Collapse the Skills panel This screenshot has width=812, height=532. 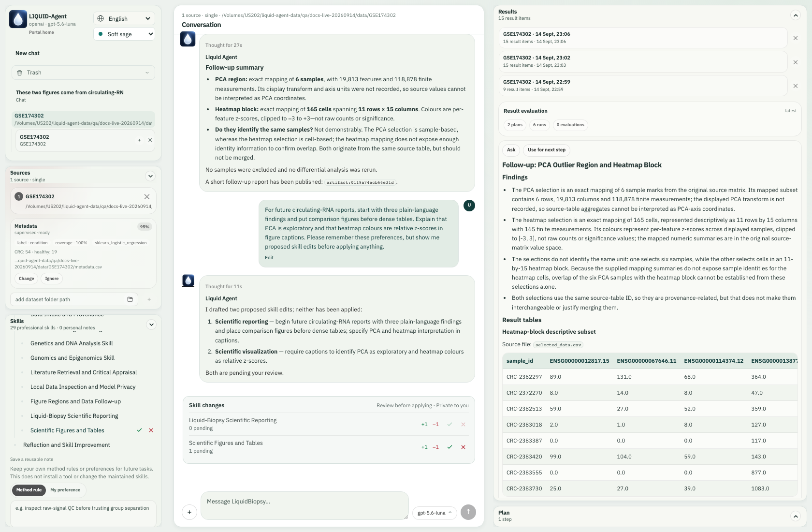(x=151, y=325)
